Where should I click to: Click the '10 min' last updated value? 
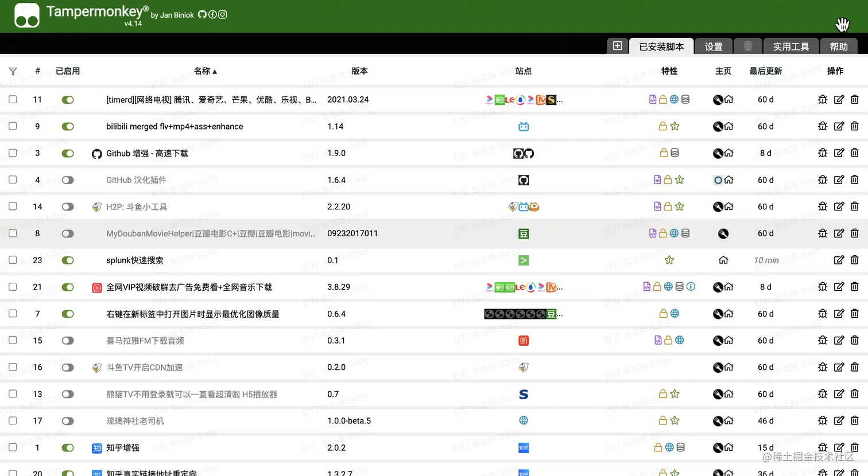[766, 260]
